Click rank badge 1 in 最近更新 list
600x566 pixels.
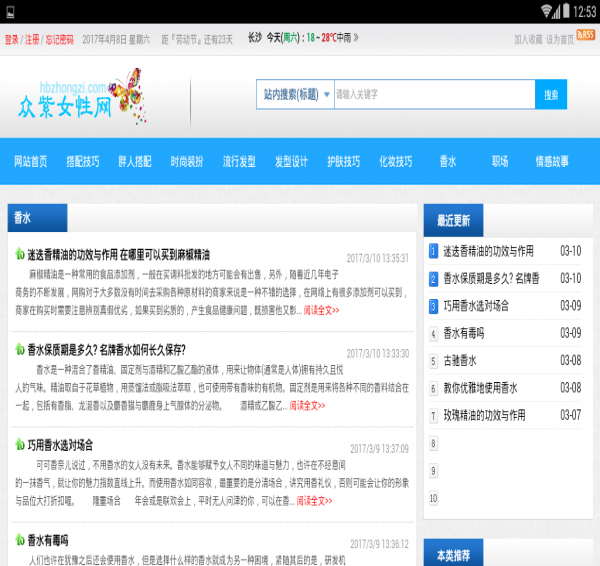pyautogui.click(x=433, y=251)
